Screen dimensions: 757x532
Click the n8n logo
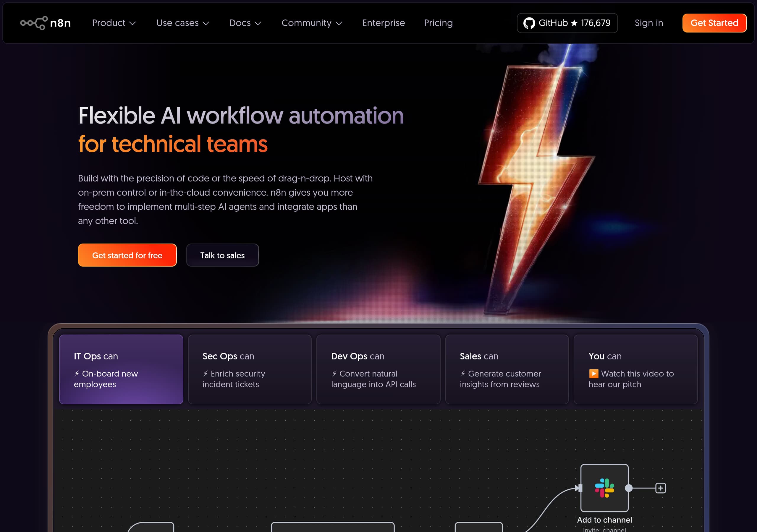pyautogui.click(x=46, y=23)
